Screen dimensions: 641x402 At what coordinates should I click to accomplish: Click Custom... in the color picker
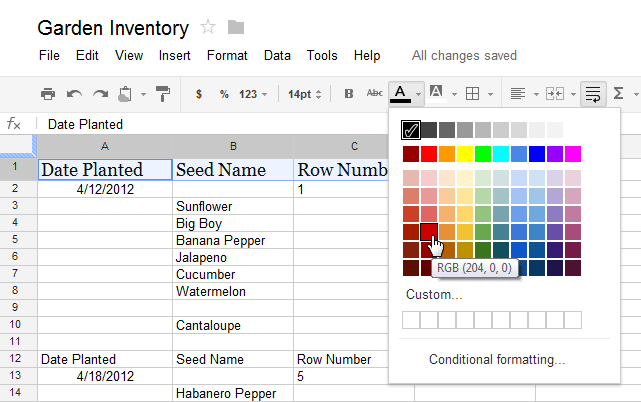click(434, 294)
